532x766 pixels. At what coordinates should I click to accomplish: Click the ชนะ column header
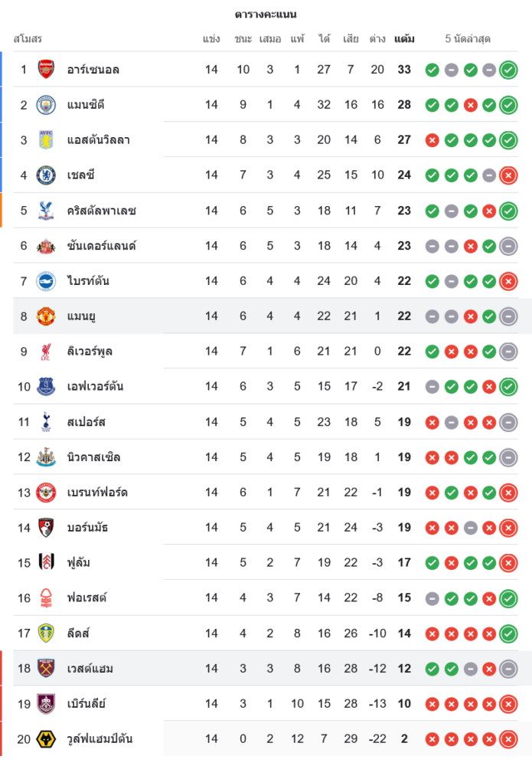tap(243, 38)
